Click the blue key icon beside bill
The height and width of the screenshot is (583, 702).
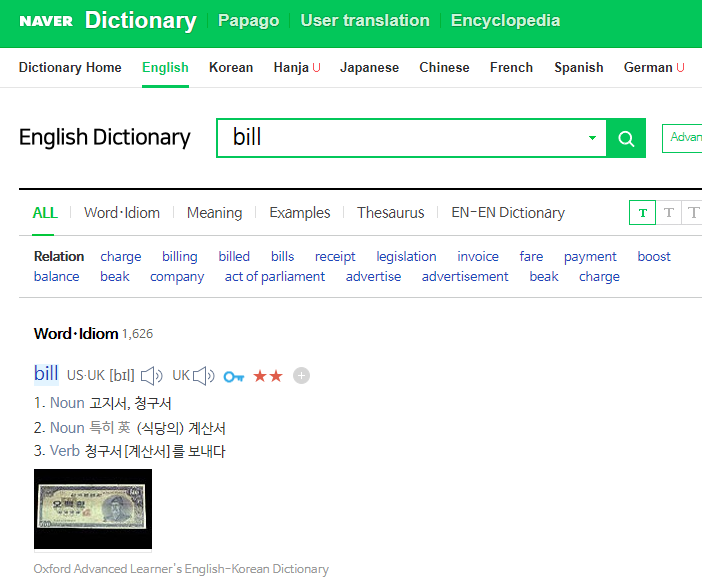pos(234,377)
